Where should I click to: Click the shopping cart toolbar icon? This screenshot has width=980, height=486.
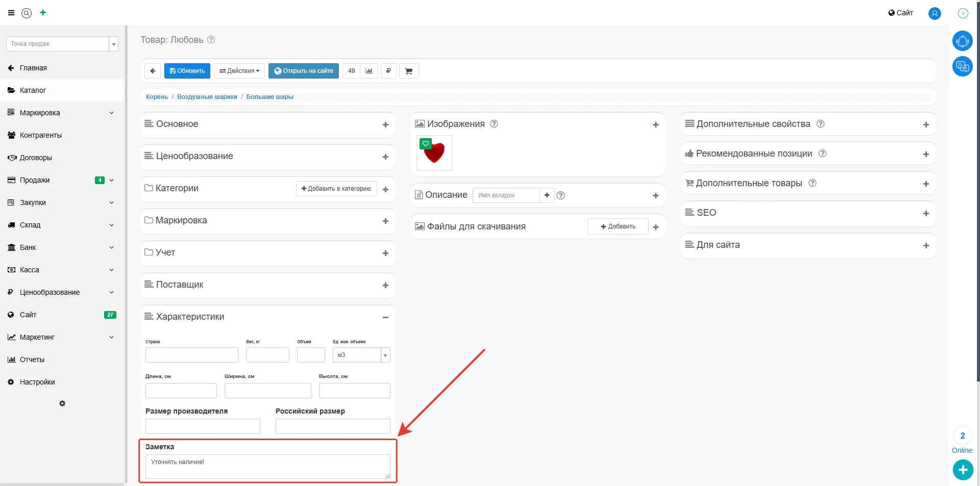[408, 71]
